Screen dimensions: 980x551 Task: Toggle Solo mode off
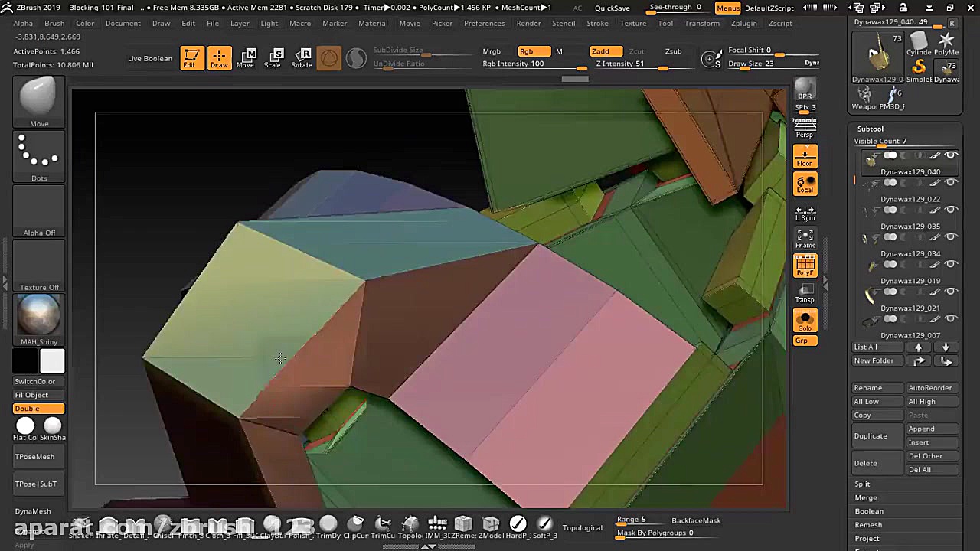(805, 321)
